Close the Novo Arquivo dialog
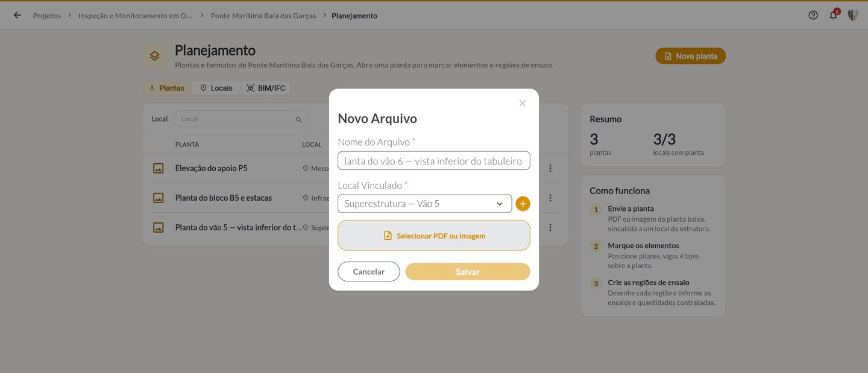This screenshot has height=373, width=868. click(523, 103)
